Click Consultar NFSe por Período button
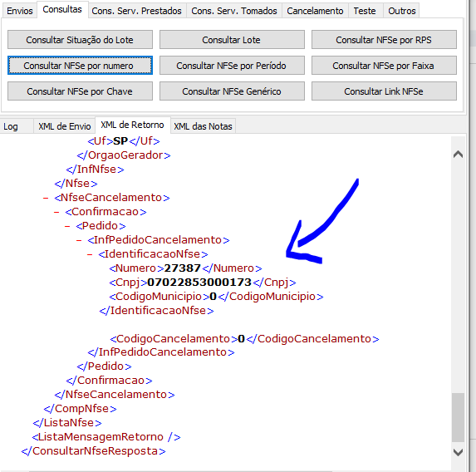This screenshot has height=472, width=476. [232, 66]
